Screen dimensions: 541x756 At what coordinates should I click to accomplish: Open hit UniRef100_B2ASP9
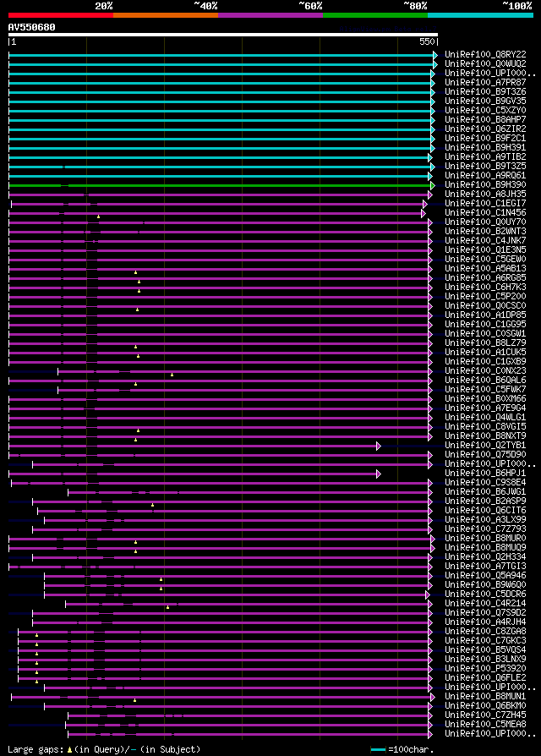point(485,501)
